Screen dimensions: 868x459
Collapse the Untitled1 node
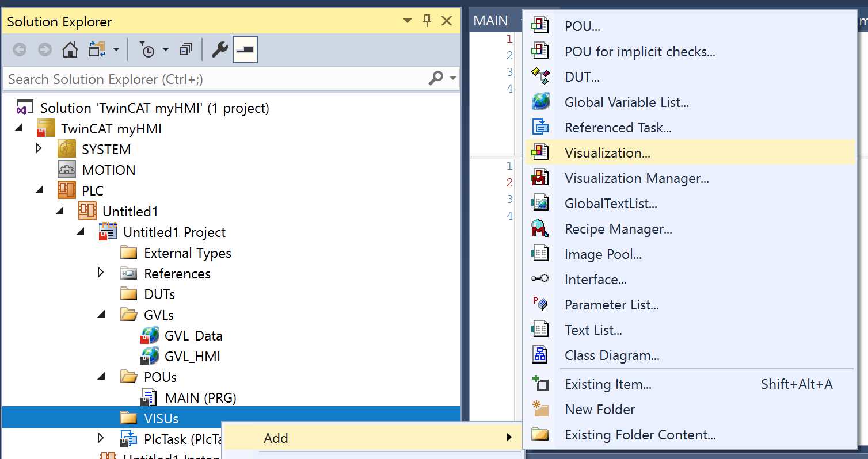60,211
